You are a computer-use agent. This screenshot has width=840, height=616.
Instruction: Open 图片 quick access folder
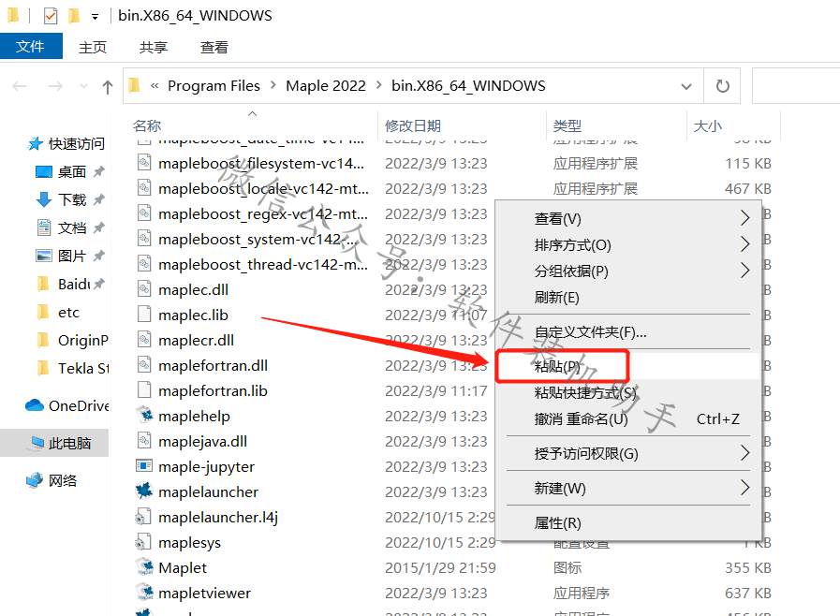point(61,256)
